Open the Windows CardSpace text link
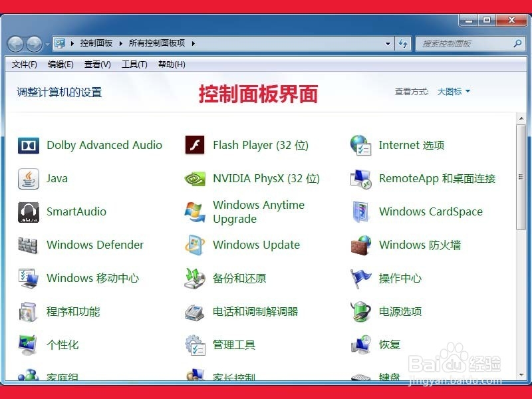The width and height of the screenshot is (532, 399). [430, 211]
